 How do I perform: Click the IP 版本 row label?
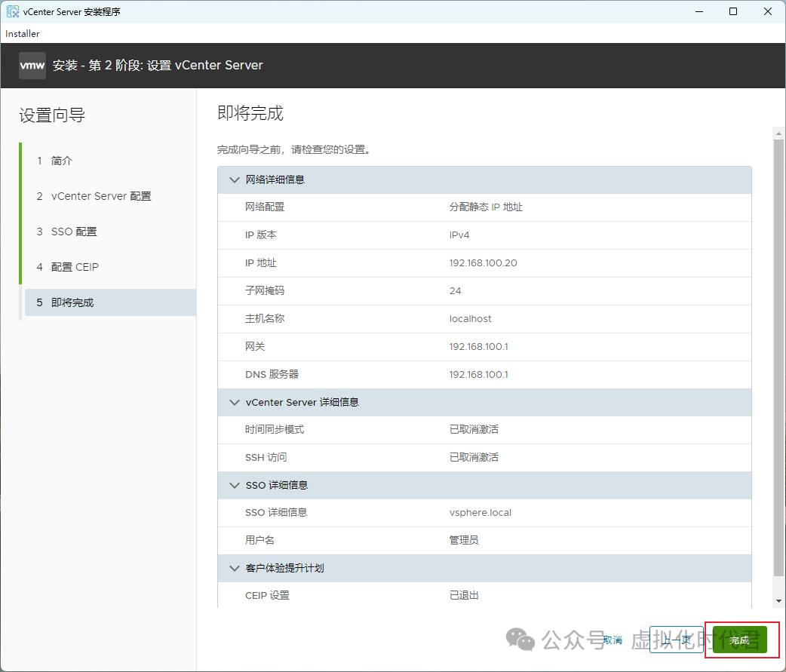[261, 235]
